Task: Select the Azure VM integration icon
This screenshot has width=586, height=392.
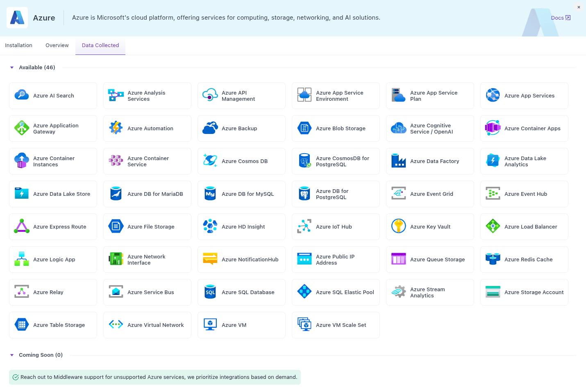Action: click(210, 325)
